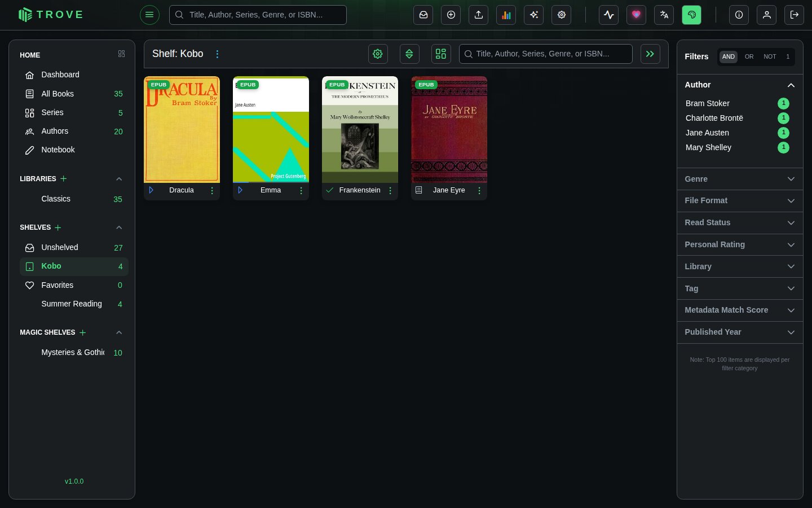This screenshot has width=812, height=508.
Task: Open the statistics bar chart icon
Action: point(506,15)
